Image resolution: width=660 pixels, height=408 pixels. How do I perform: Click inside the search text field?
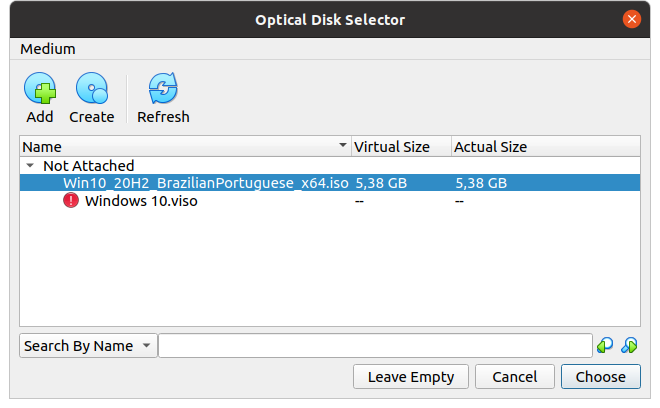point(375,346)
